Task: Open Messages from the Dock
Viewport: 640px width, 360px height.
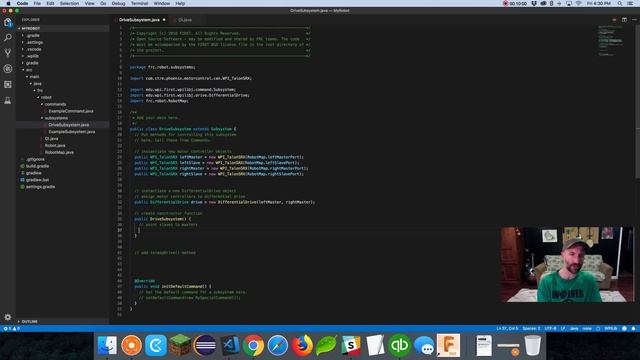Action: (x=424, y=345)
